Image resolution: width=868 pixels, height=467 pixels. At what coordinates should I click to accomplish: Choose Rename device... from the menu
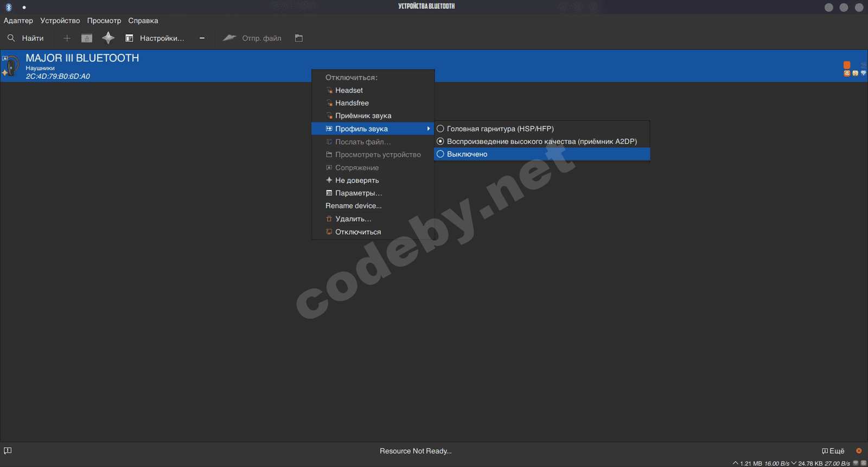pyautogui.click(x=353, y=206)
